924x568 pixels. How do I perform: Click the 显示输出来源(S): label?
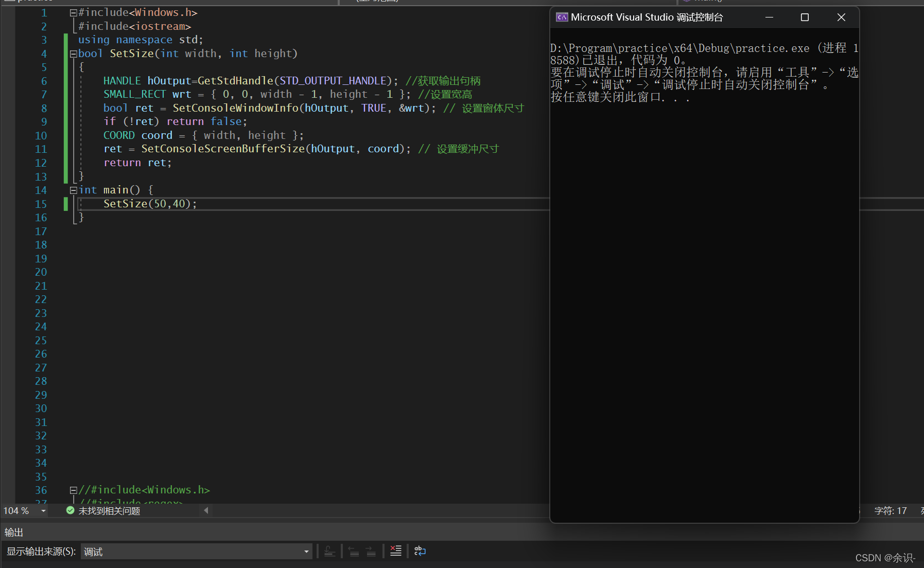41,552
